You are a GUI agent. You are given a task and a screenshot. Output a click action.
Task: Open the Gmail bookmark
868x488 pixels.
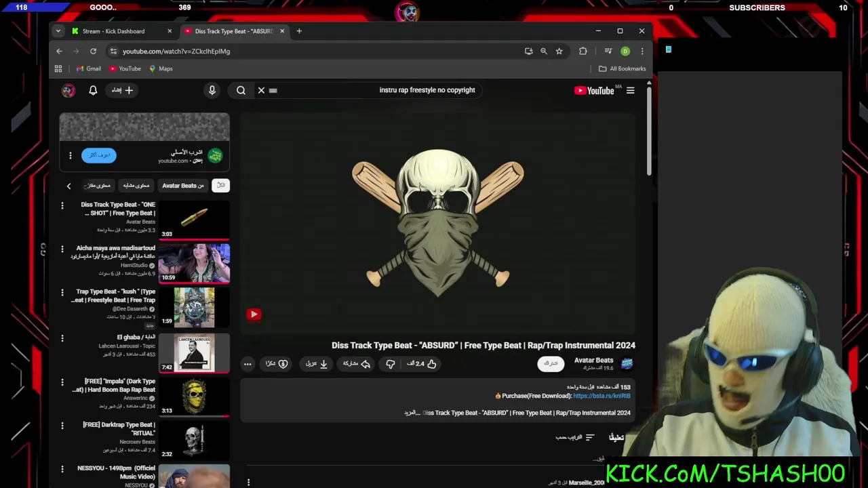(89, 68)
